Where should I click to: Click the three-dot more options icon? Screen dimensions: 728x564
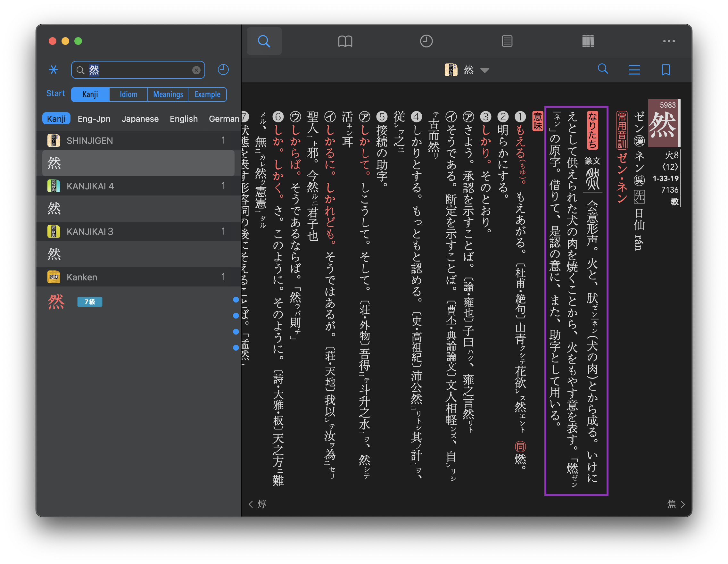coord(669,41)
